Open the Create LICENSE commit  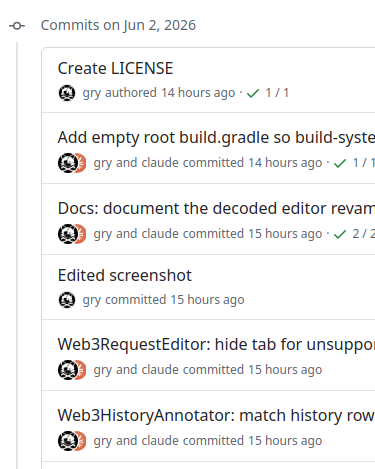[115, 68]
